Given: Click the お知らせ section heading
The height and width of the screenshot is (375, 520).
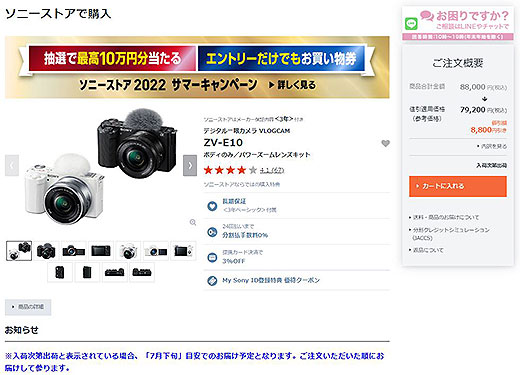Looking at the screenshot, I should tap(22, 330).
